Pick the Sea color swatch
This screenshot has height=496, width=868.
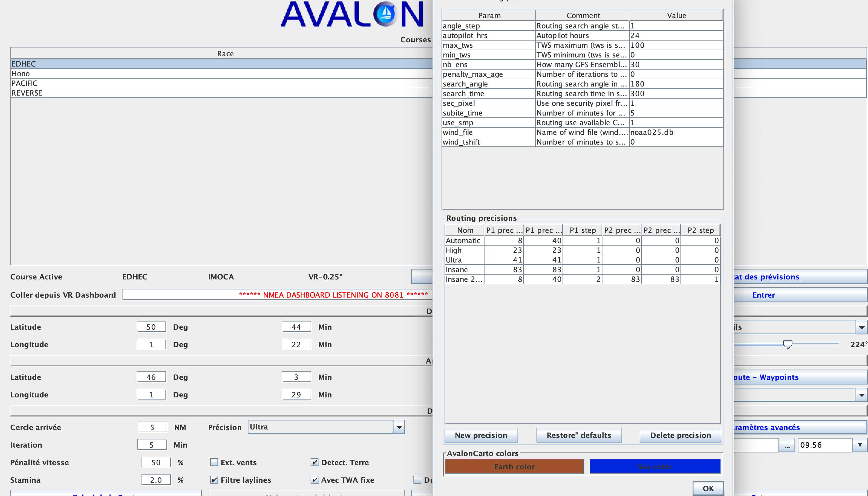click(x=655, y=466)
